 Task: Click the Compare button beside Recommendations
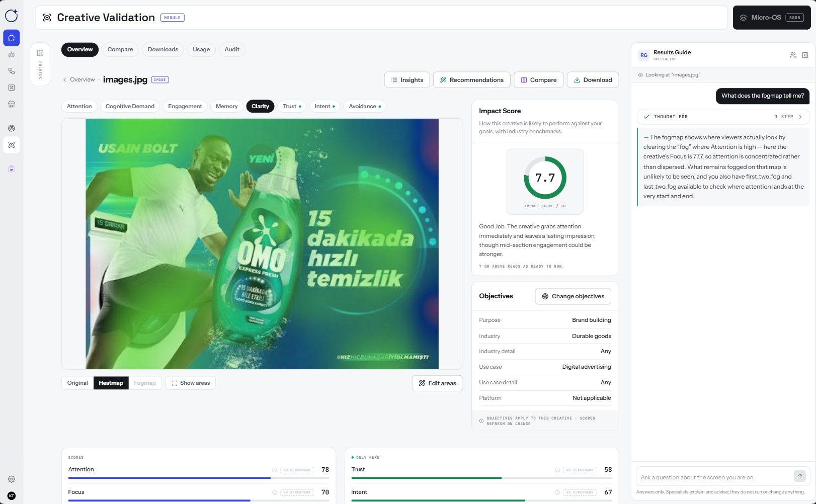[x=538, y=80]
